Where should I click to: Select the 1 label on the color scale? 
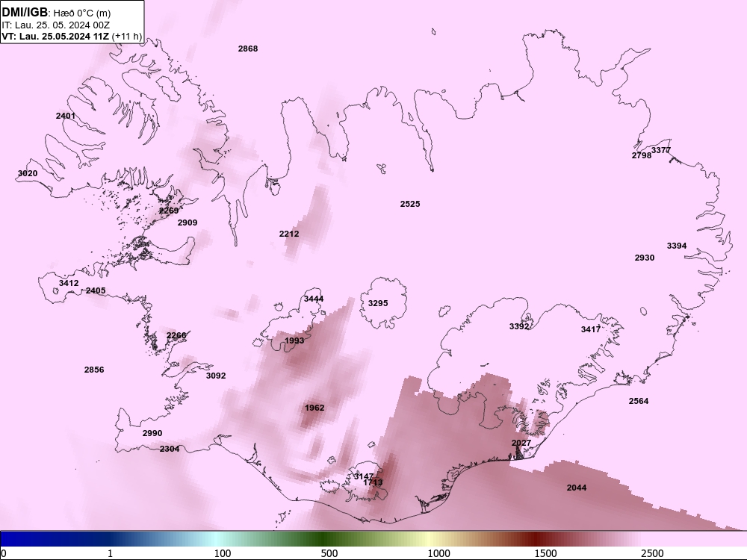(x=110, y=553)
